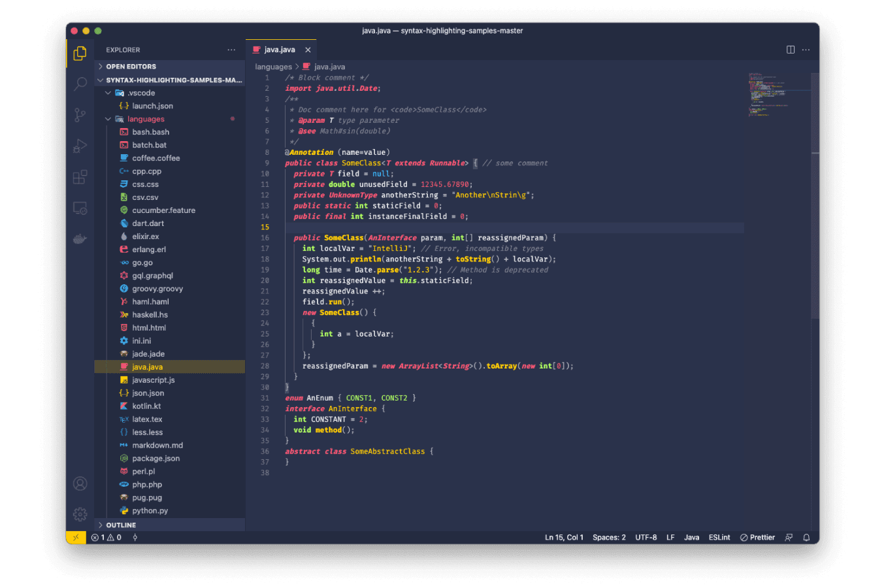This screenshot has width=886, height=588.
Task: Click the Accounts icon in the activity bar
Action: point(80,483)
